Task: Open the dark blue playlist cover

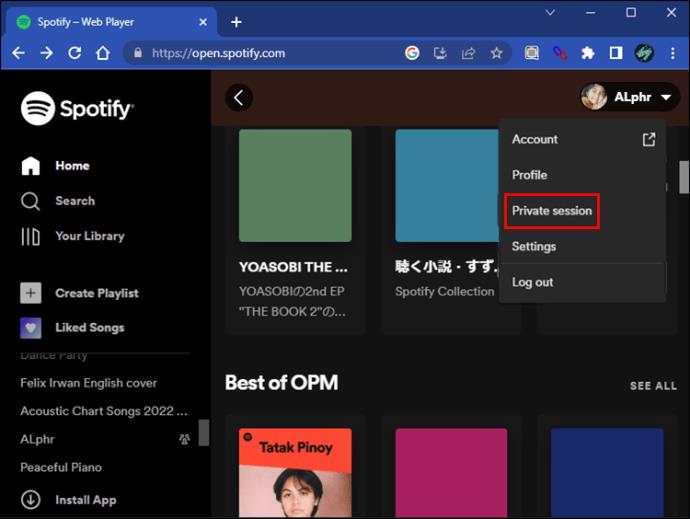Action: coord(607,473)
